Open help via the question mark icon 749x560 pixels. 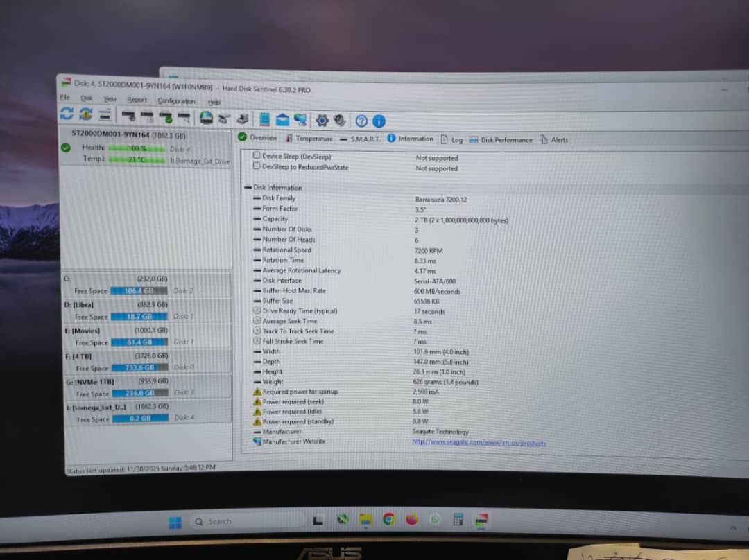361,121
